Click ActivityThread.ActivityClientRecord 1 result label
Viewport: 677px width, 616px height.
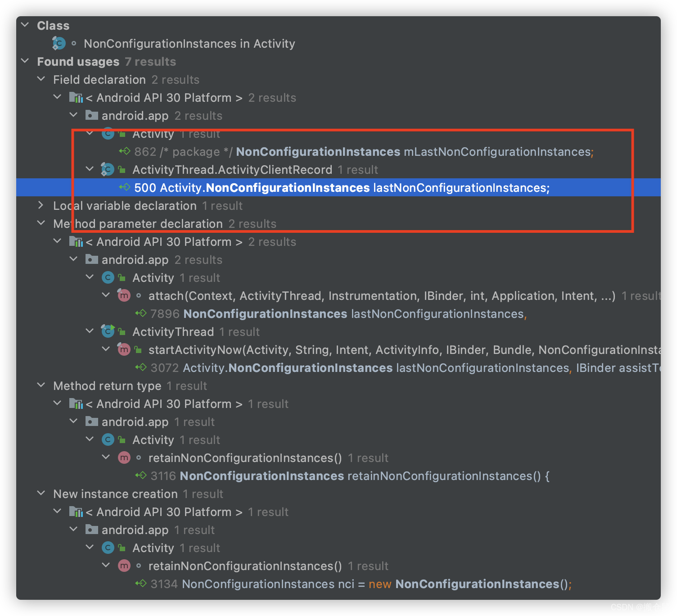tap(255, 170)
